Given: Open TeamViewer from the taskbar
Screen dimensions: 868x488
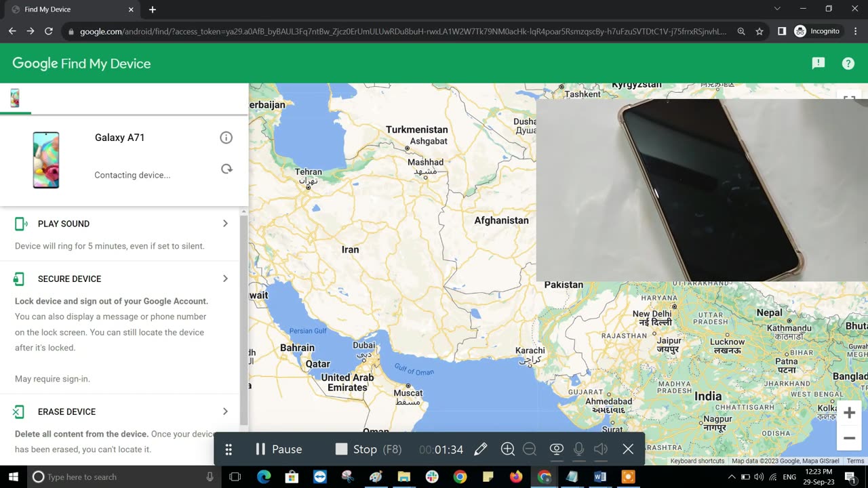Looking at the screenshot, I should [319, 476].
